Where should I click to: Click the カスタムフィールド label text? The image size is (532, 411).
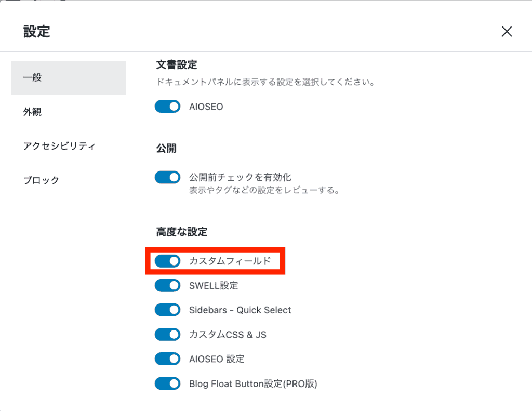click(230, 261)
